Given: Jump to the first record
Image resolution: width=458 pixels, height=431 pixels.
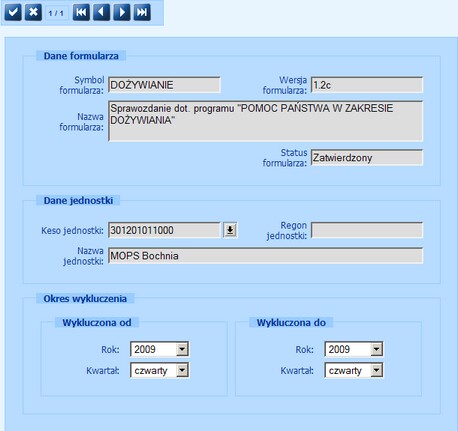Looking at the screenshot, I should 81,12.
